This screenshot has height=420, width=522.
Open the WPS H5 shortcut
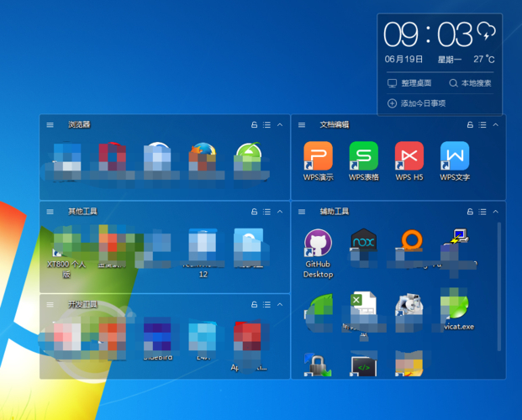[x=409, y=155]
